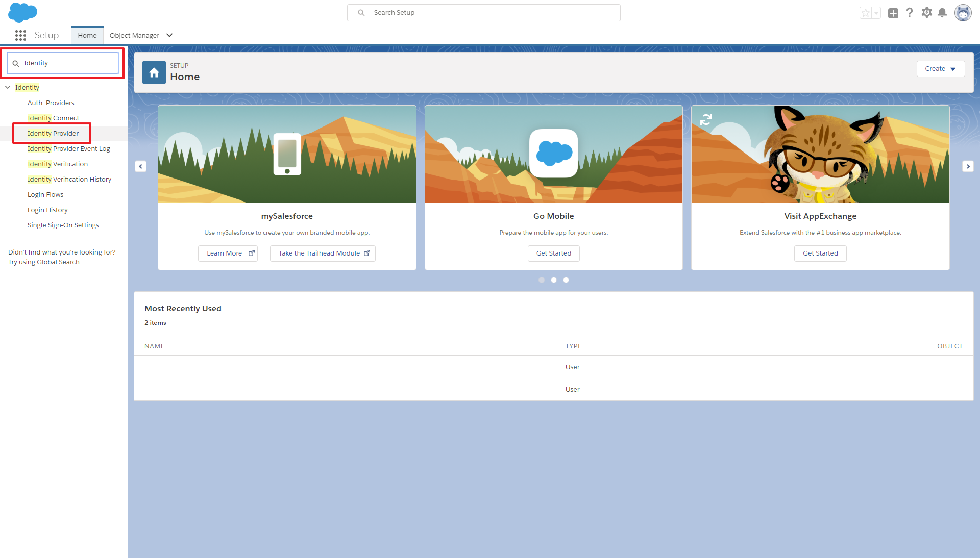
Task: Open Login Flows in sidebar
Action: coord(45,194)
